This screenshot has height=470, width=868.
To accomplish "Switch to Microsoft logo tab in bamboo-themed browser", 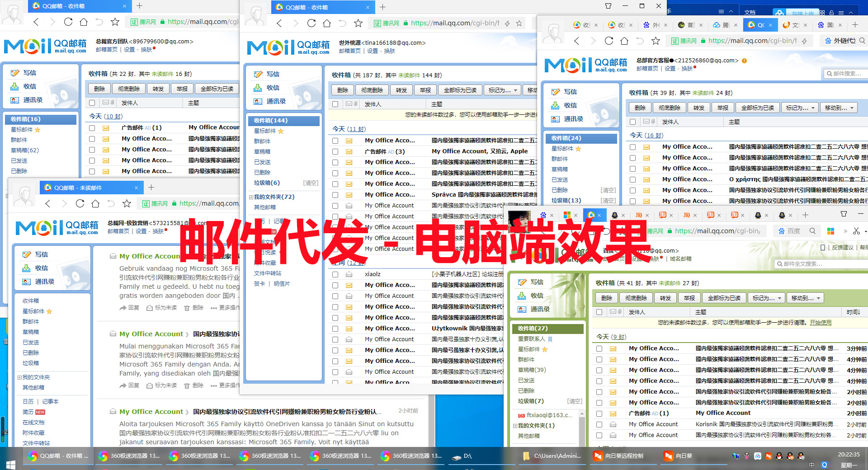I will (x=570, y=215).
